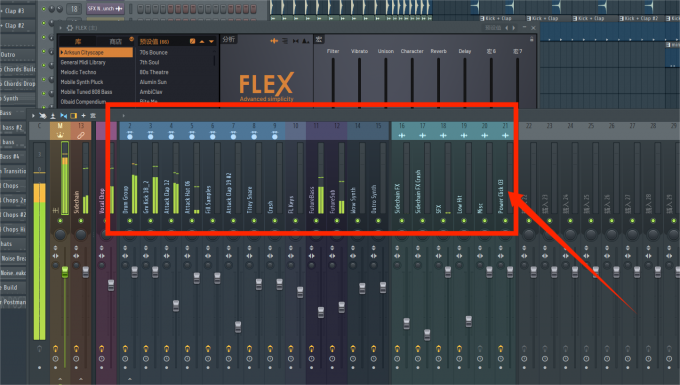Open the 分析 tab in FLEX

(229, 39)
